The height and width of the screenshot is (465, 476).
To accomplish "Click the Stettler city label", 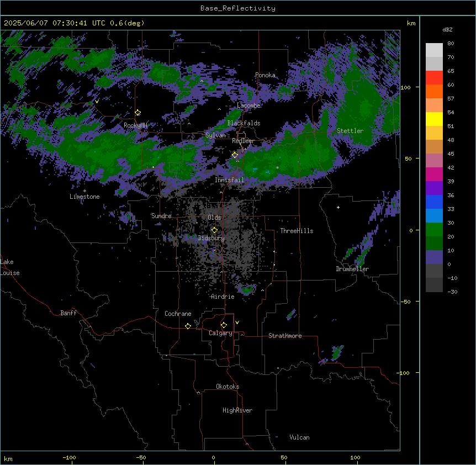I will pyautogui.click(x=350, y=131).
